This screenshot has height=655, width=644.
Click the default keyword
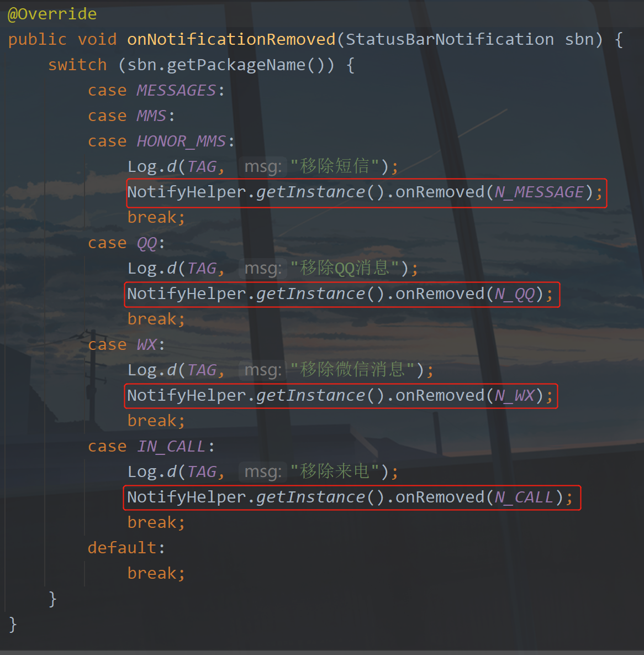pyautogui.click(x=122, y=548)
